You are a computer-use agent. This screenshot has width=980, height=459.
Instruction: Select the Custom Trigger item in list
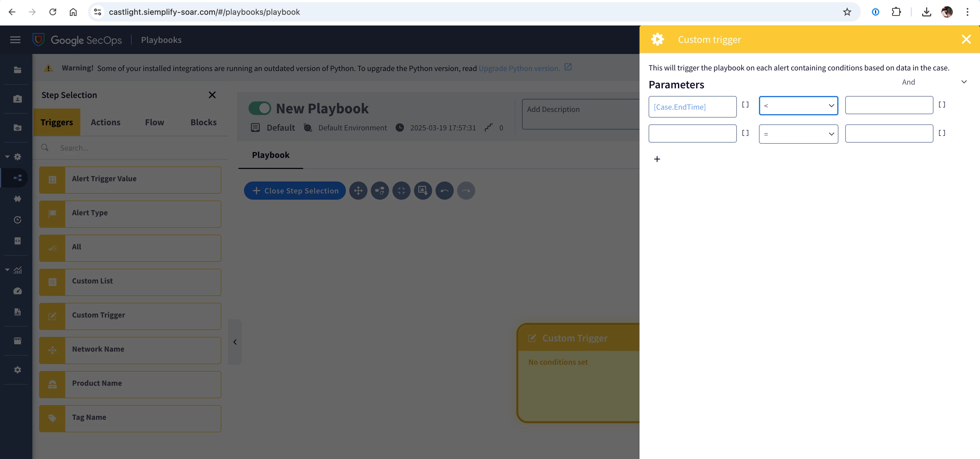pyautogui.click(x=130, y=316)
